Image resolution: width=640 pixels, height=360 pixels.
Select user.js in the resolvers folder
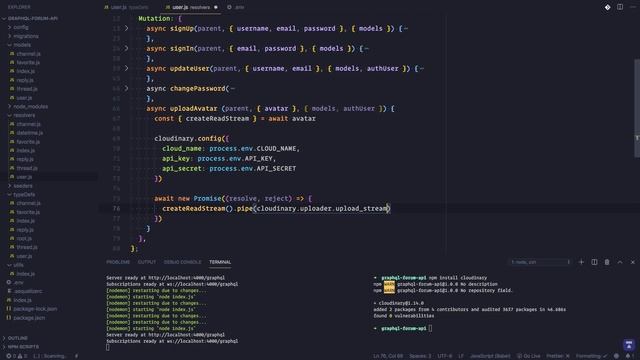49,177
